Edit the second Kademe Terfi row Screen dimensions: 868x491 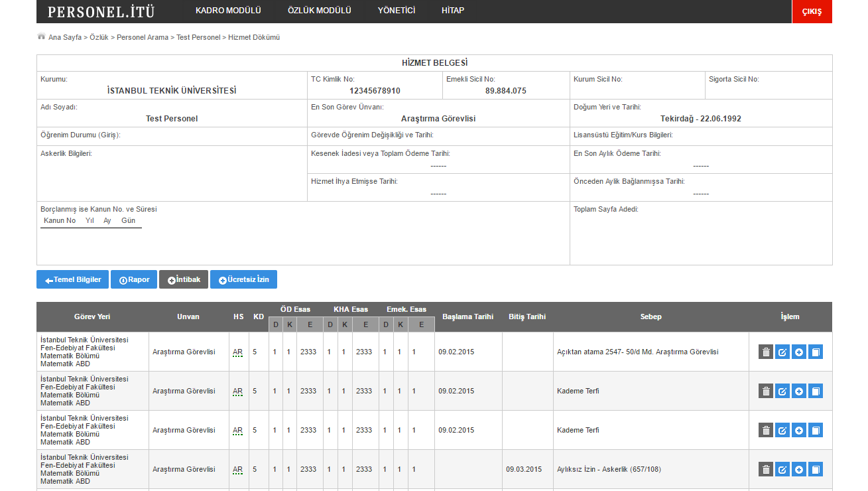[x=782, y=431]
